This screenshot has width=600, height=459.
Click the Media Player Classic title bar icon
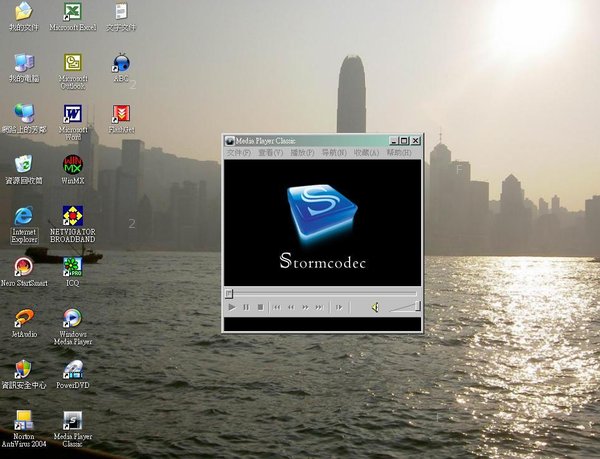click(230, 141)
